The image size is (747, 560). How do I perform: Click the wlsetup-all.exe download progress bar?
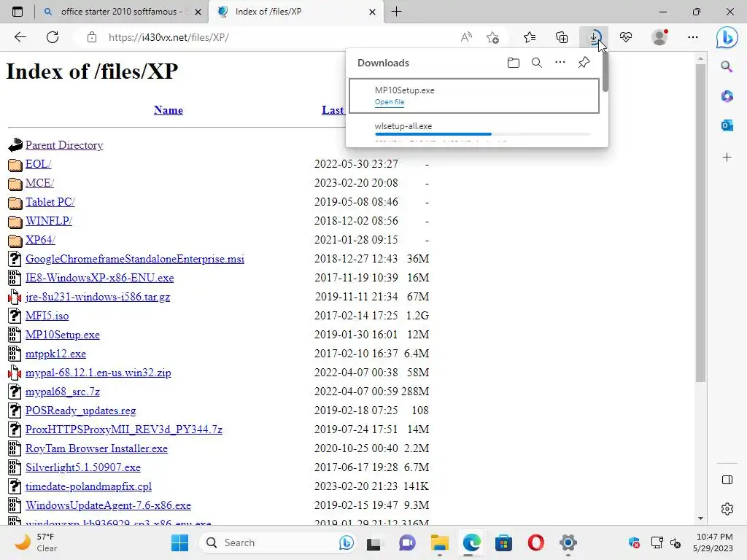483,134
